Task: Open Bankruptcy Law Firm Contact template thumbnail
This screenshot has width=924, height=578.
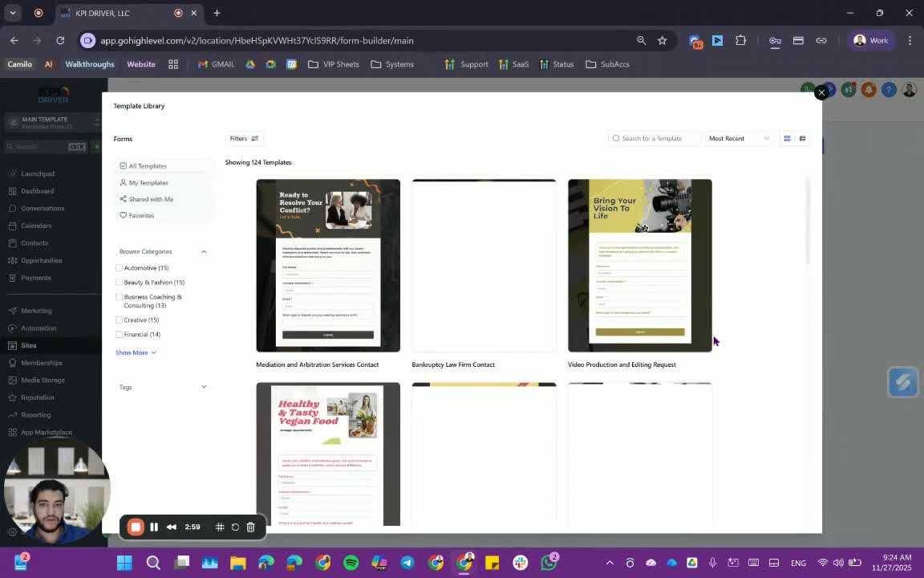Action: 484,266
